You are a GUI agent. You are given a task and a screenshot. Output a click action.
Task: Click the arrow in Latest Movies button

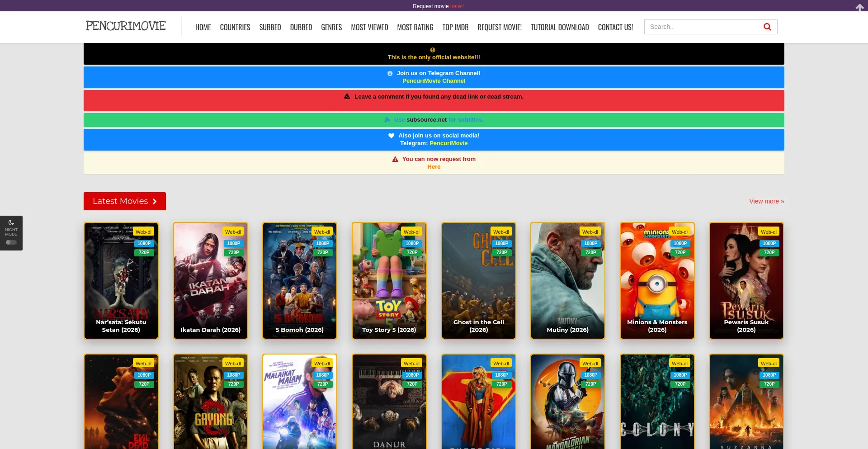click(x=155, y=201)
